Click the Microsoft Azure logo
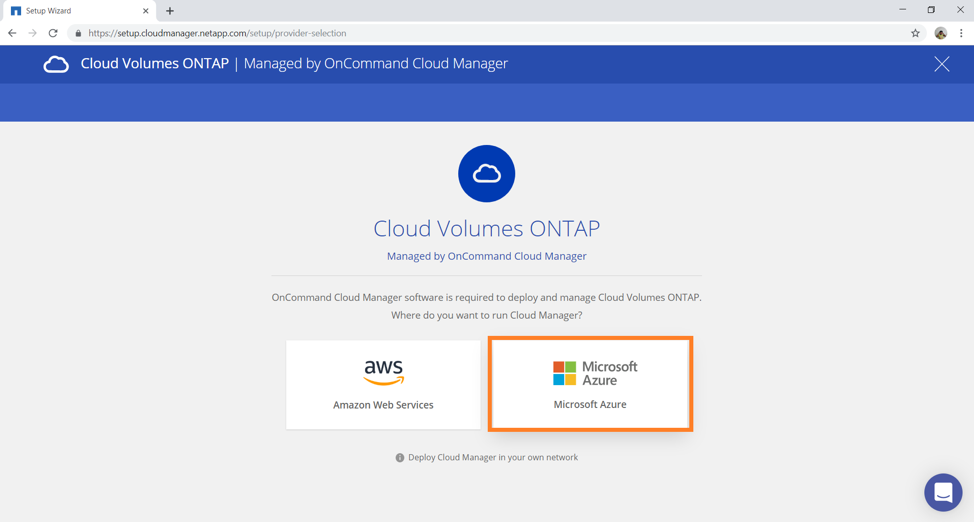974x522 pixels. 595,373
